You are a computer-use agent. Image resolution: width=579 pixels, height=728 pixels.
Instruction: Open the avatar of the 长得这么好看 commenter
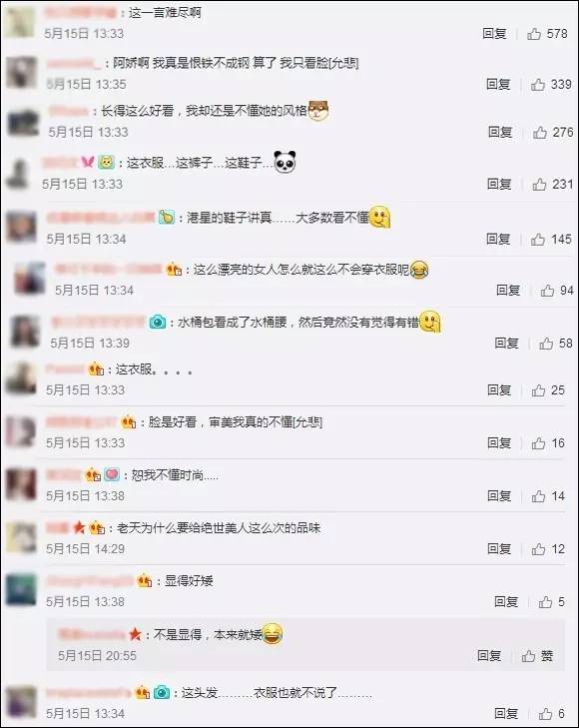[23, 122]
